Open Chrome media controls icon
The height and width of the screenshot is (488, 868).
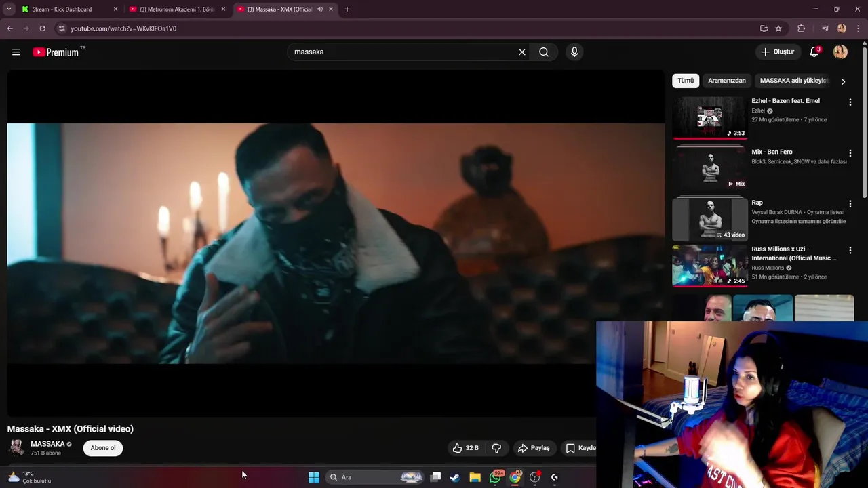(x=825, y=28)
